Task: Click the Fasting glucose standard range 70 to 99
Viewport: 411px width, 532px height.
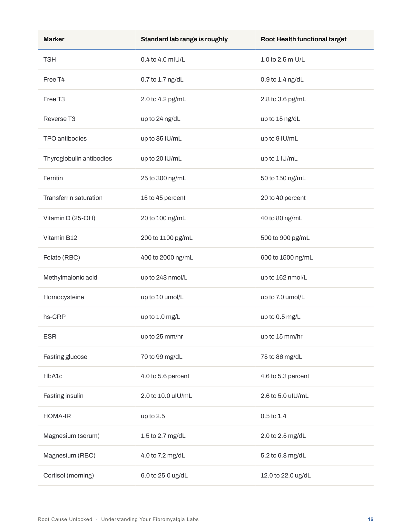Action: 161,357
